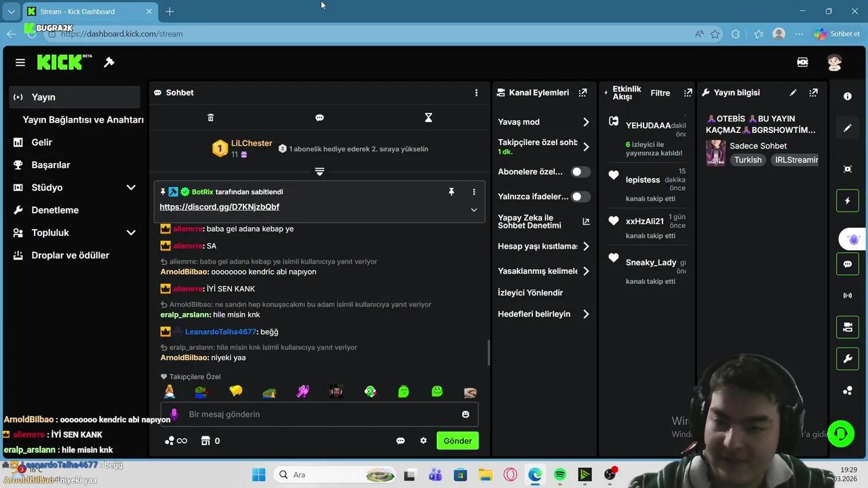868x488 pixels.
Task: Open the hamburger menu next to Kick logo
Action: pos(20,62)
